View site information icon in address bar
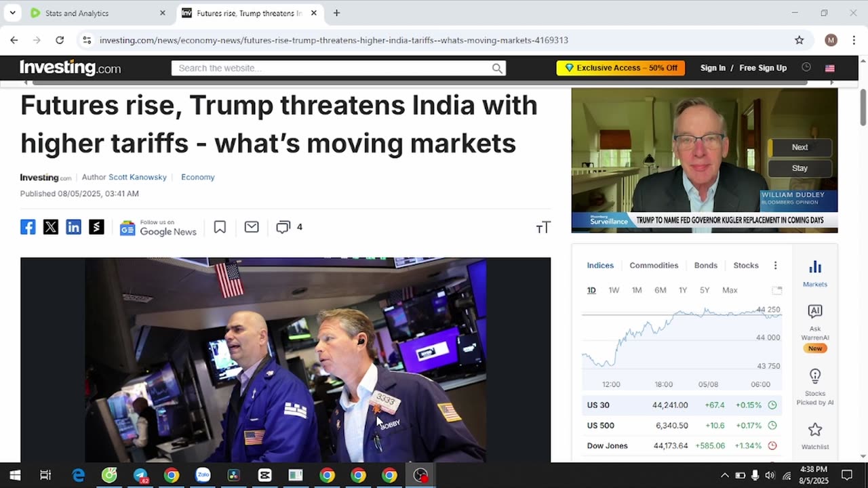Screen dimensions: 868x488 click(87, 40)
